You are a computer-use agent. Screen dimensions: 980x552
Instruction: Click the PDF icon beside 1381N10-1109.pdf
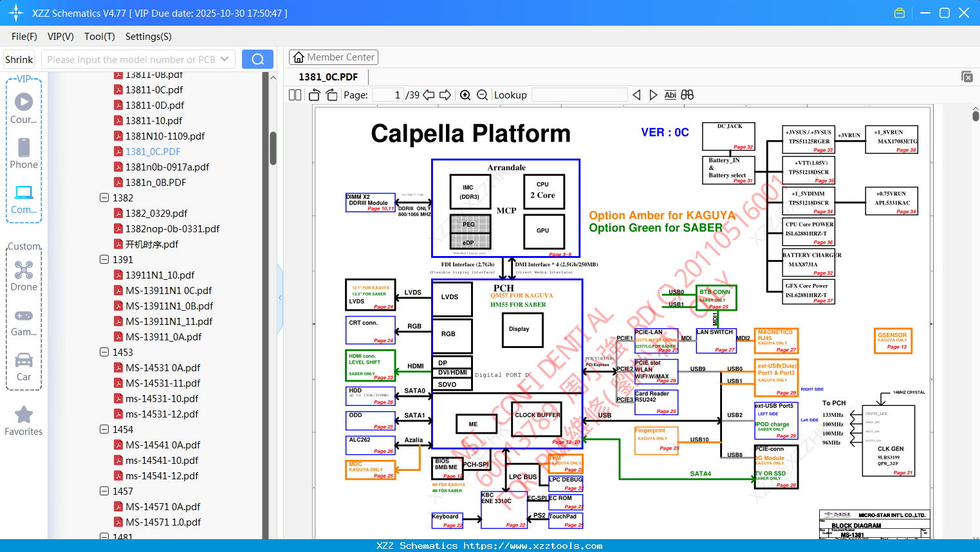118,136
